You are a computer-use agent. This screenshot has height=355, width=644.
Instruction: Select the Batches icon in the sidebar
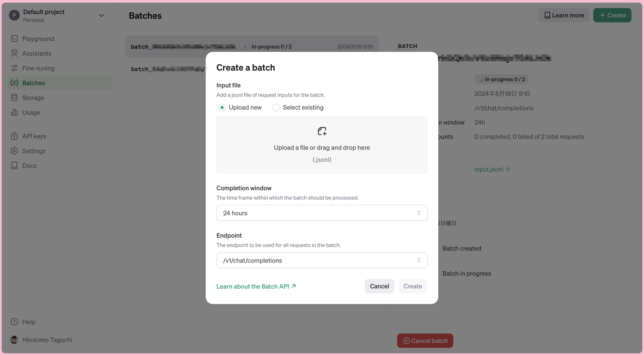tap(14, 83)
